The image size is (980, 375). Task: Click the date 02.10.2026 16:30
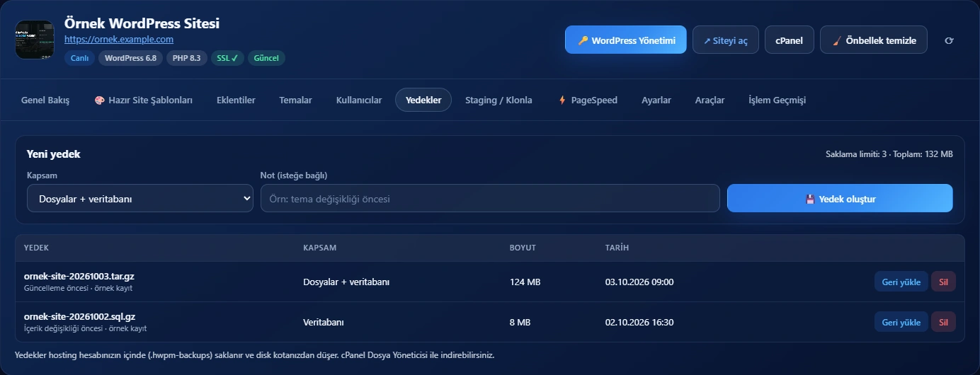(x=639, y=322)
